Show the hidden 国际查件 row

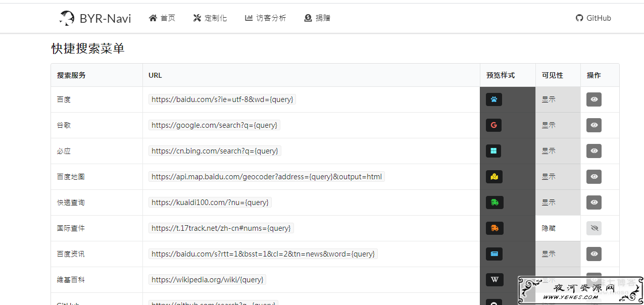[x=594, y=228]
